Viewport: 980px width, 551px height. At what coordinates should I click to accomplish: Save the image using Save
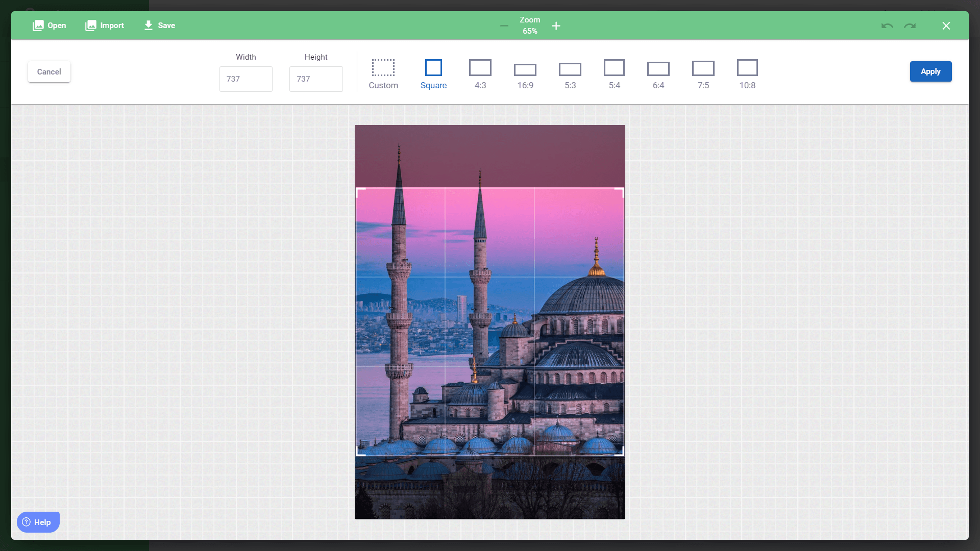[x=159, y=26]
